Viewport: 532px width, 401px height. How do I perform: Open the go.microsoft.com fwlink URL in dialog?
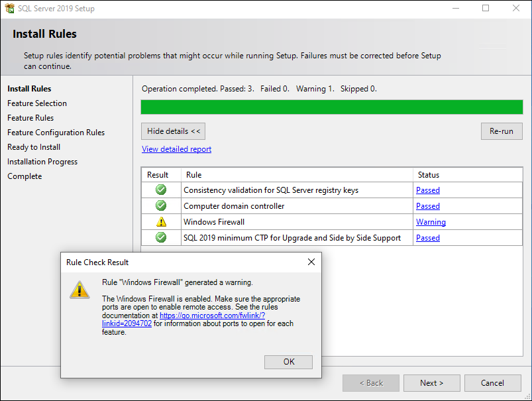[213, 315]
